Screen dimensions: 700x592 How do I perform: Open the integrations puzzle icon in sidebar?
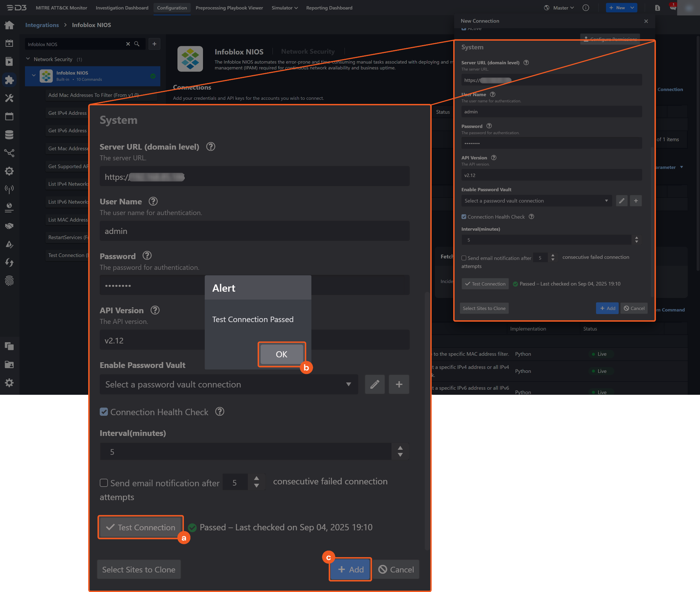tap(9, 80)
